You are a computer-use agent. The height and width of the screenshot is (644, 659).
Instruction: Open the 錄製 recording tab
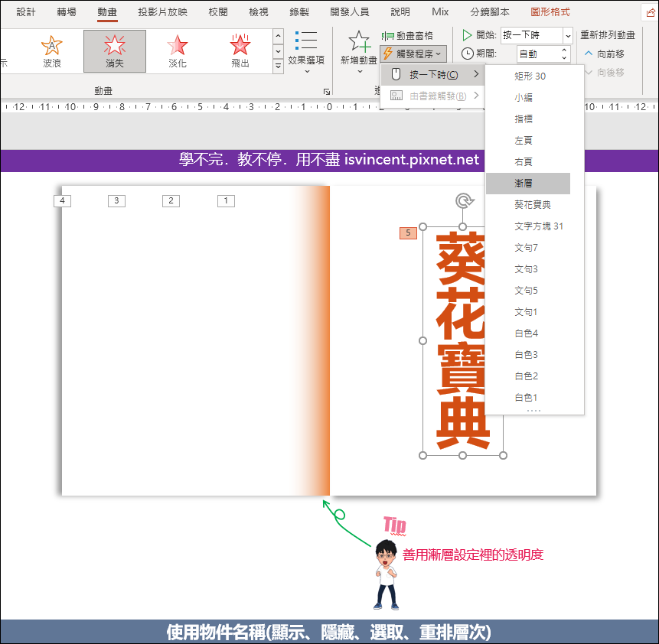pyautogui.click(x=299, y=12)
